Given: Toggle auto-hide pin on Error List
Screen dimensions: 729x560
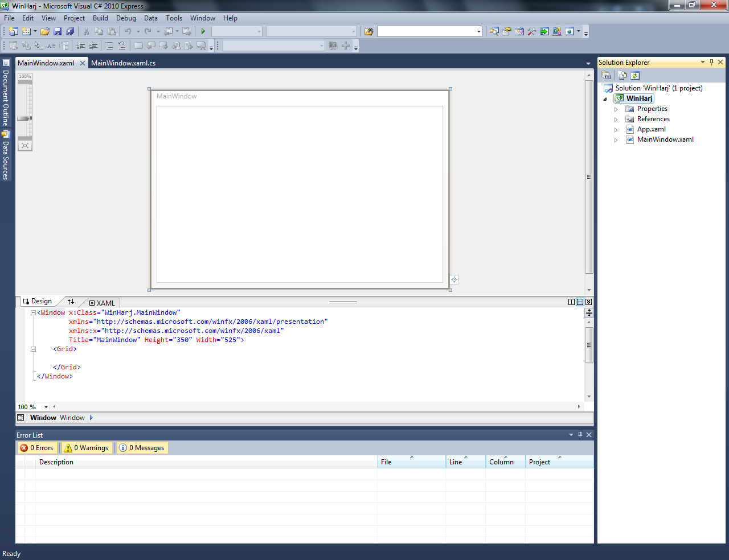Looking at the screenshot, I should (x=580, y=435).
